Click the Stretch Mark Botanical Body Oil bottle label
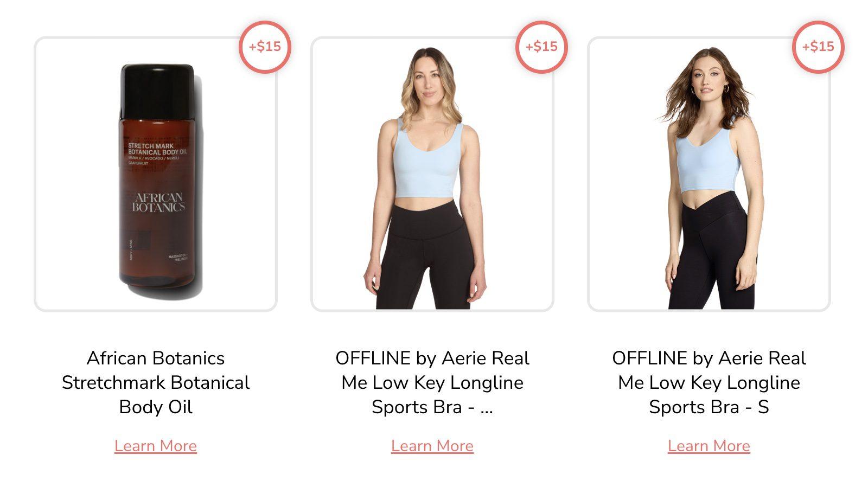 click(x=157, y=149)
